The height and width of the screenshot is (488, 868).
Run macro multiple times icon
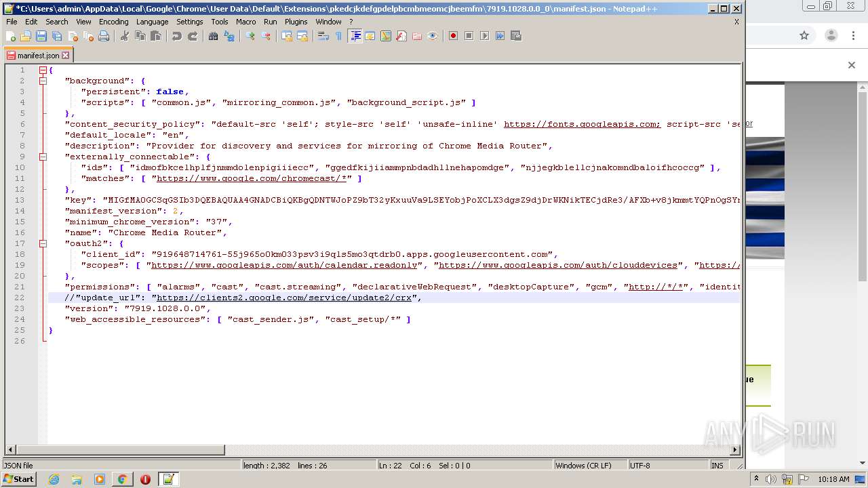click(500, 36)
